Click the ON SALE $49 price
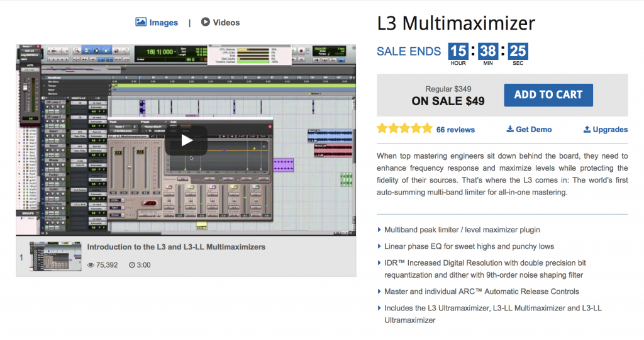The image size is (644, 340). 448,101
